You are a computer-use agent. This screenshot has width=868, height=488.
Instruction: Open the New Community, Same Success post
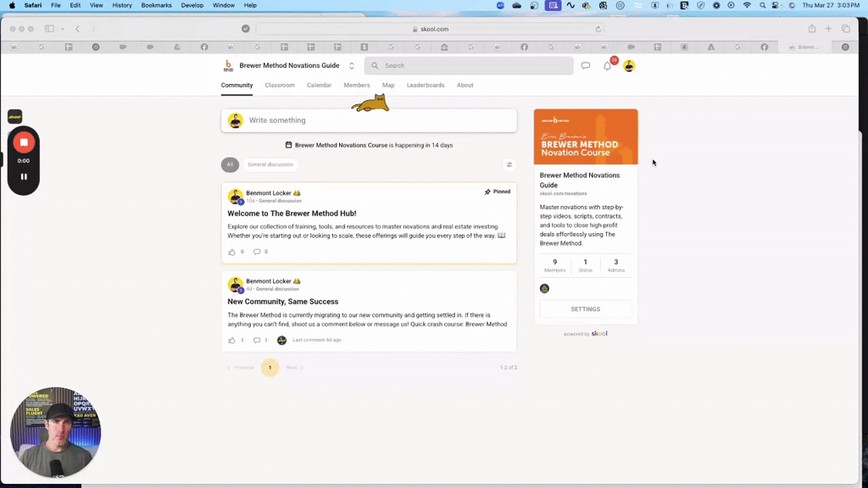[283, 302]
